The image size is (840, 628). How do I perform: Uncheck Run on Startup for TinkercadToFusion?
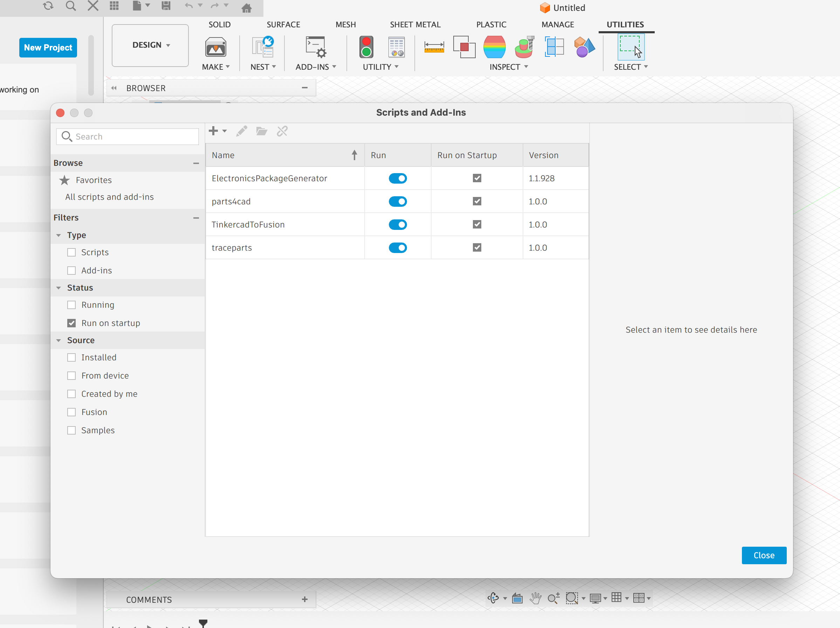477,224
